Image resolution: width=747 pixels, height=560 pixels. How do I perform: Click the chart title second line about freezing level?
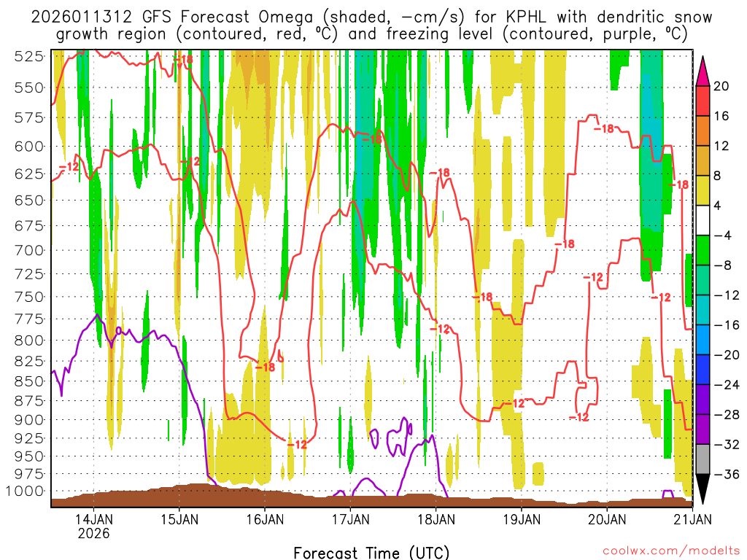(371, 34)
